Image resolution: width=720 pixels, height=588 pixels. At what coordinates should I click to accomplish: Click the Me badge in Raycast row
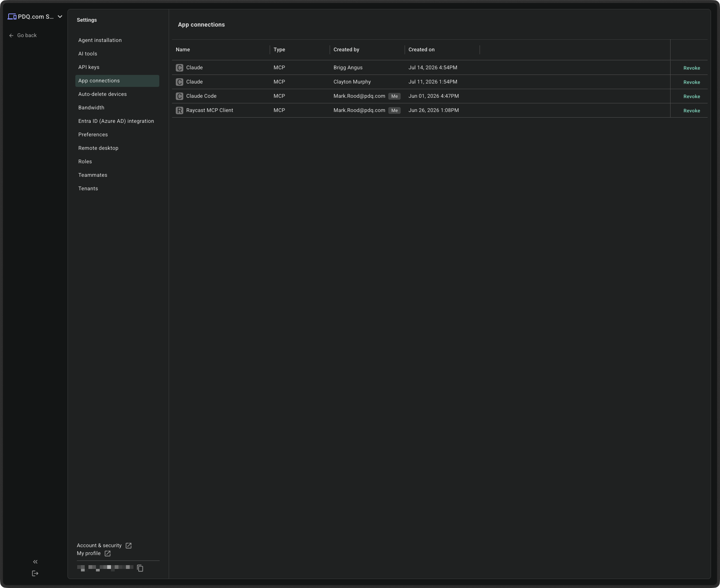pos(394,110)
